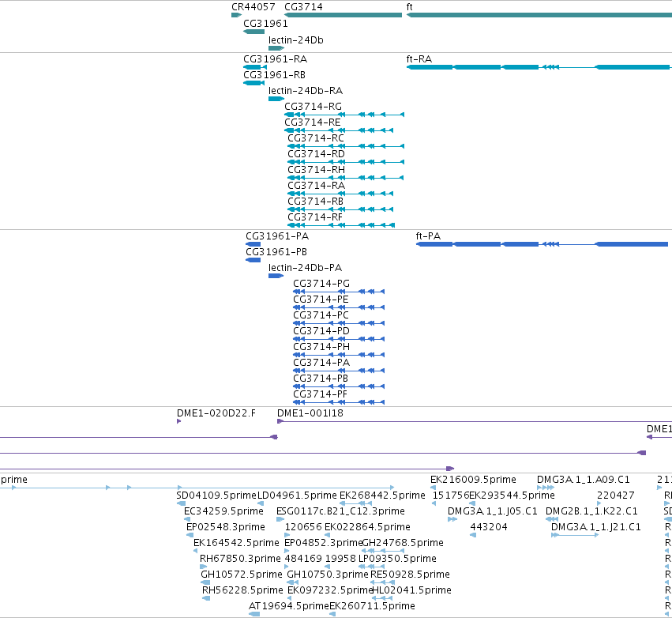
Task: Click the CG31961-PA protein label
Action: coord(277,236)
